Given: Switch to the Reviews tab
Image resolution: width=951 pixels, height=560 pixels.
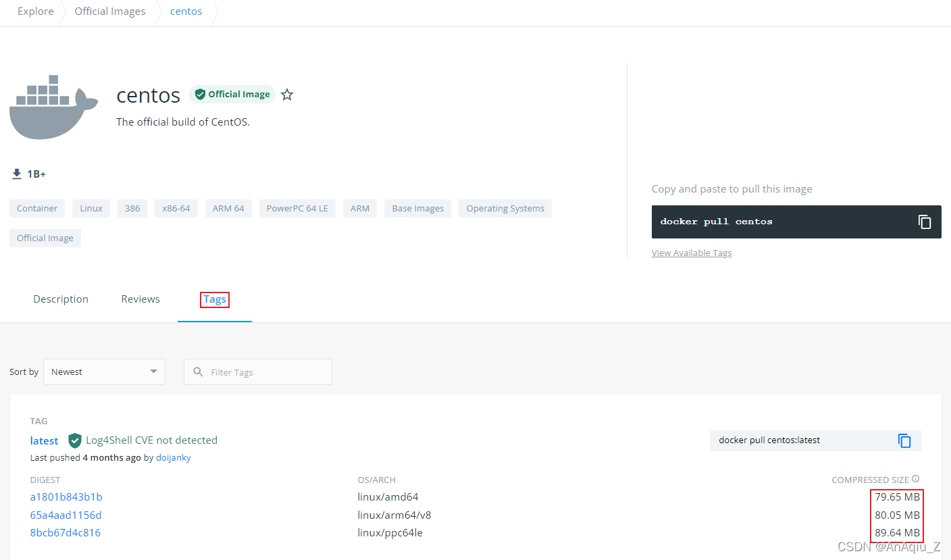Looking at the screenshot, I should click(x=140, y=299).
